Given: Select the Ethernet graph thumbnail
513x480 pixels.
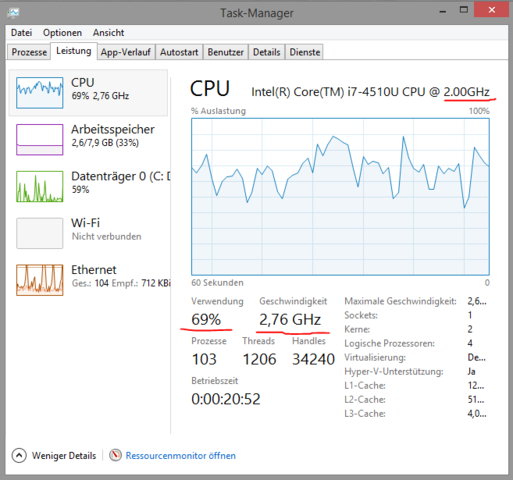Looking at the screenshot, I should click(x=40, y=280).
